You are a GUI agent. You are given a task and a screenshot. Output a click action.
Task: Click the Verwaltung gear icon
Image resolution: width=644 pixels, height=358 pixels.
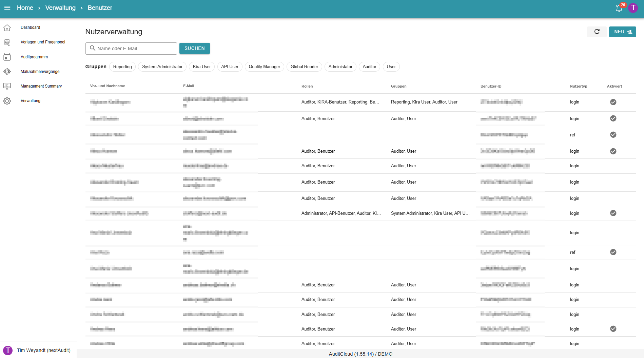(7, 101)
